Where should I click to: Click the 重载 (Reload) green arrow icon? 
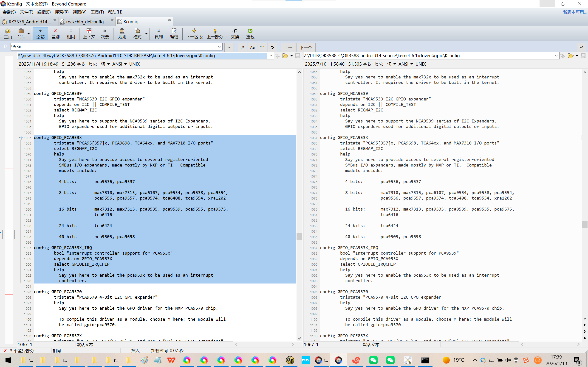point(250,33)
